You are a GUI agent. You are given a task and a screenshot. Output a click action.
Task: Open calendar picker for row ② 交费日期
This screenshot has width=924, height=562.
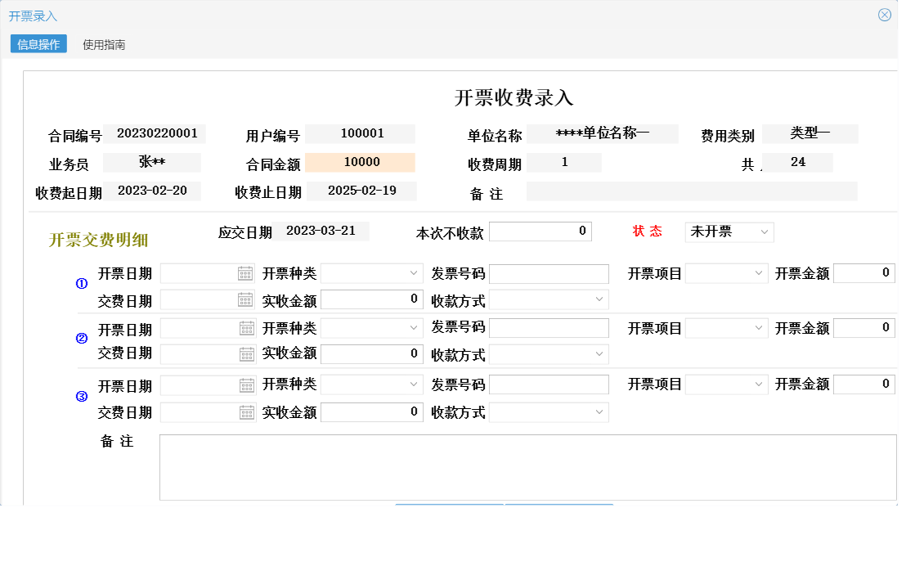click(248, 354)
